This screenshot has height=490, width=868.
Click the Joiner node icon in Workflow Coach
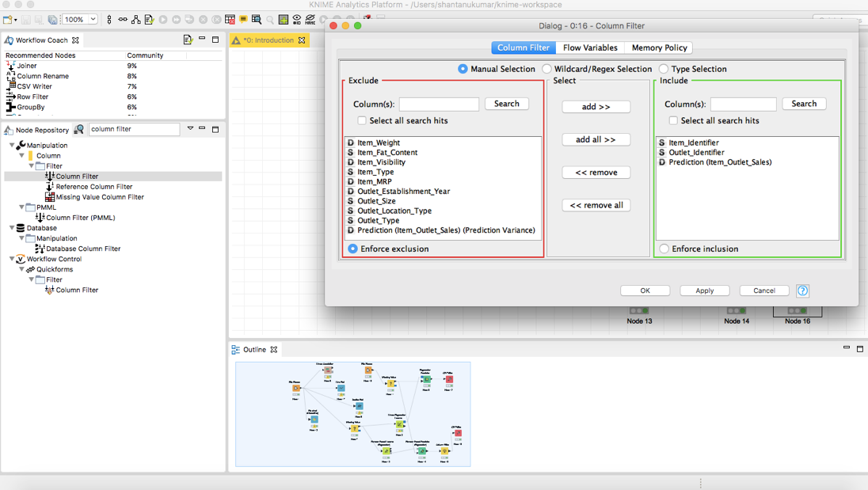[10, 66]
